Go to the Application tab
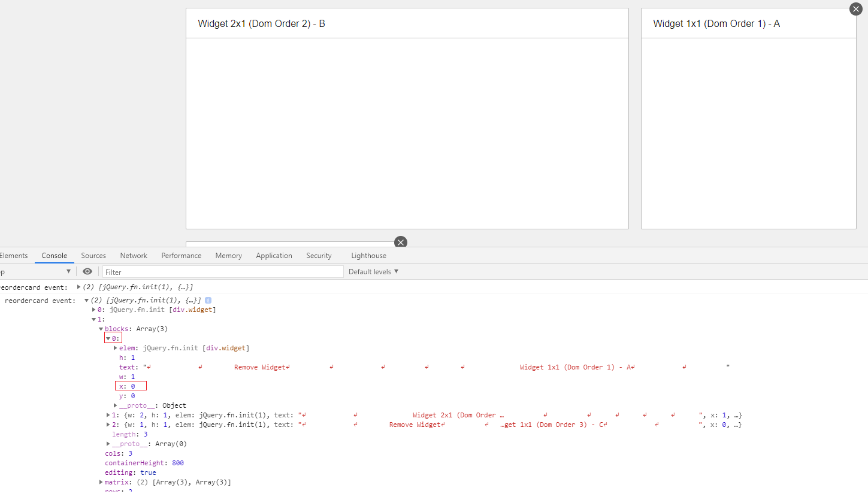The width and height of the screenshot is (868, 500). [x=274, y=256]
